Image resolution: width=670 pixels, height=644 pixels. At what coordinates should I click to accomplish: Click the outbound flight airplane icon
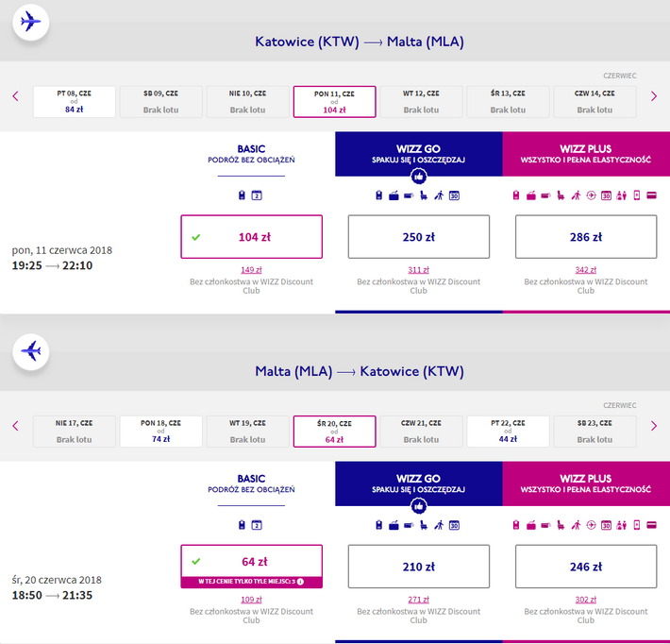31,22
